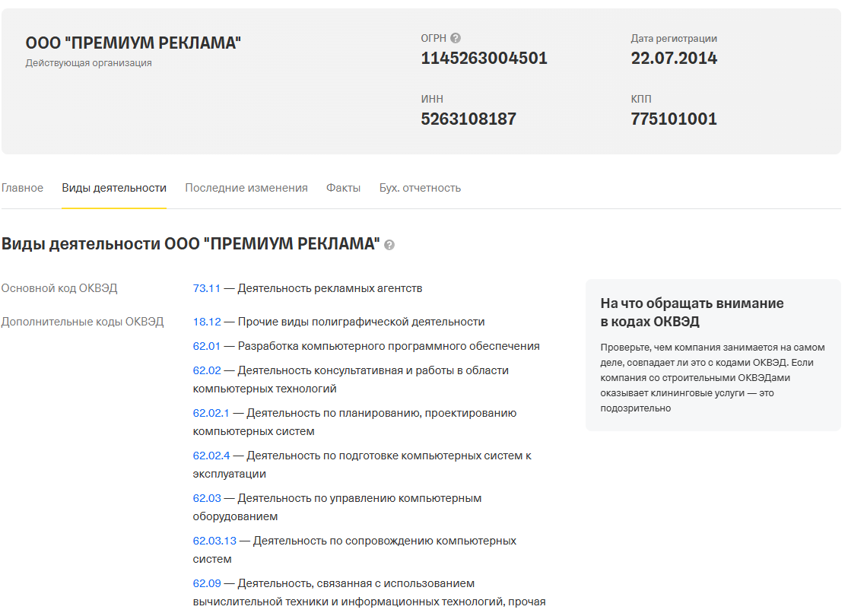Click the help icon next to ОГРН
Viewport: 848px width, 616px height.
[x=456, y=38]
